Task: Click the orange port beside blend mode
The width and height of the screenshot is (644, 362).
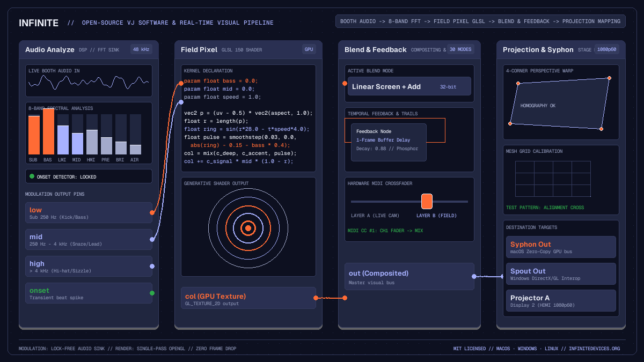Action: (345, 83)
